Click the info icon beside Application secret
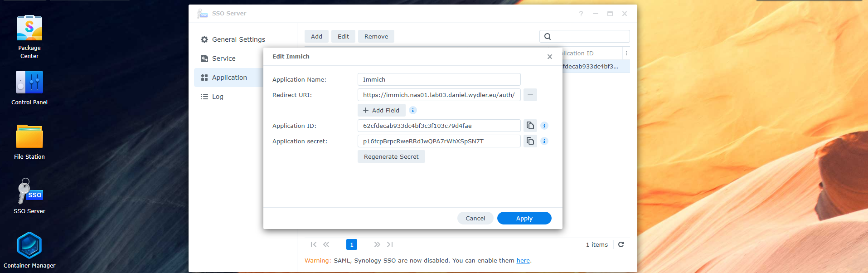The height and width of the screenshot is (273, 868). [544, 141]
